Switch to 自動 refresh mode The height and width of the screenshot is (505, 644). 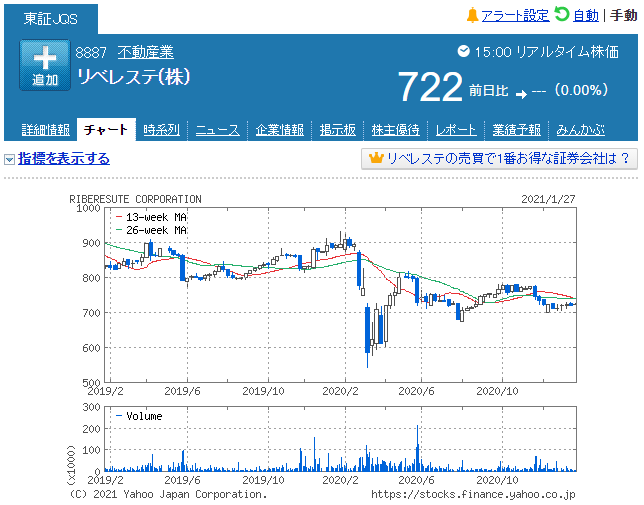point(586,16)
